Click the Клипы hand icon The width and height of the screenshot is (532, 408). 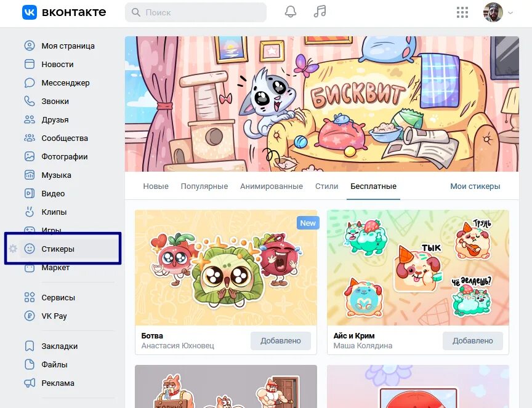point(30,212)
